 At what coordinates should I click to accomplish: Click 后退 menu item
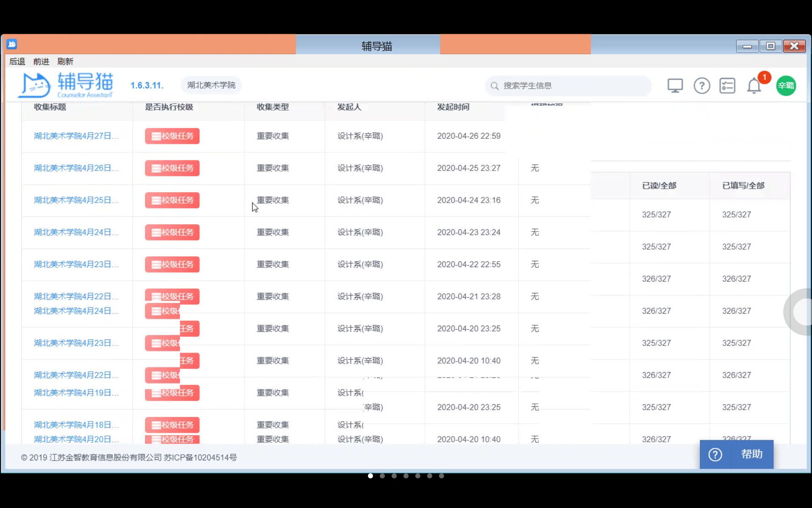pyautogui.click(x=17, y=62)
